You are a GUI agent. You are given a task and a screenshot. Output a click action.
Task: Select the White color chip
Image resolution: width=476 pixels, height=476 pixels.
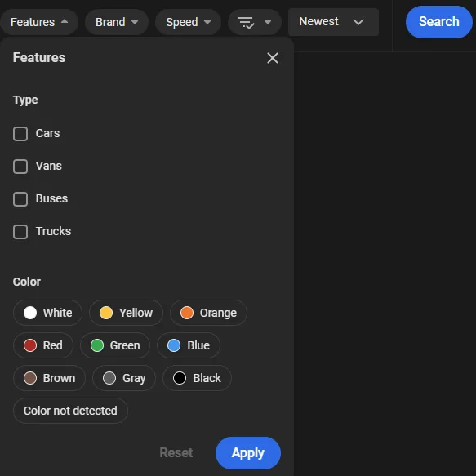[47, 313]
